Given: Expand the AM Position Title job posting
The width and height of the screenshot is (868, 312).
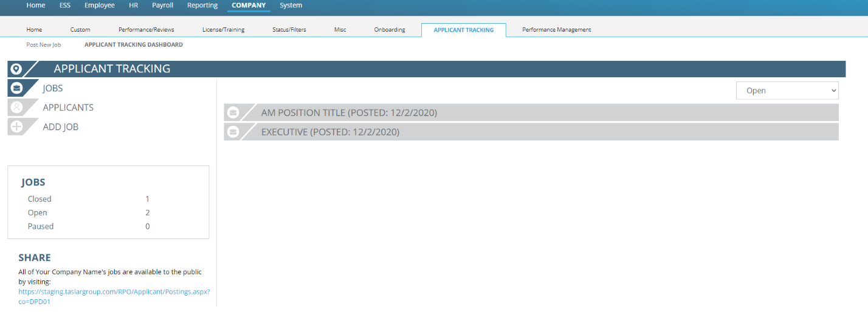Looking at the screenshot, I should (x=531, y=113).
